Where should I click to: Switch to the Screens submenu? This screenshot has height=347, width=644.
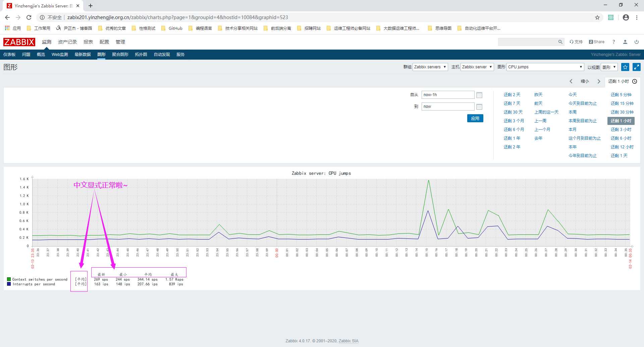120,55
